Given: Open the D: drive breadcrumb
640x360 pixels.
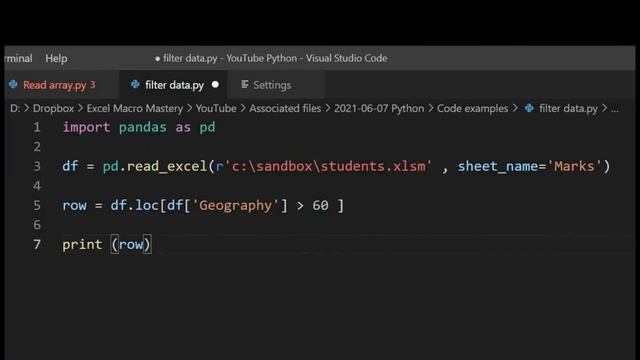Looking at the screenshot, I should coord(15,109).
